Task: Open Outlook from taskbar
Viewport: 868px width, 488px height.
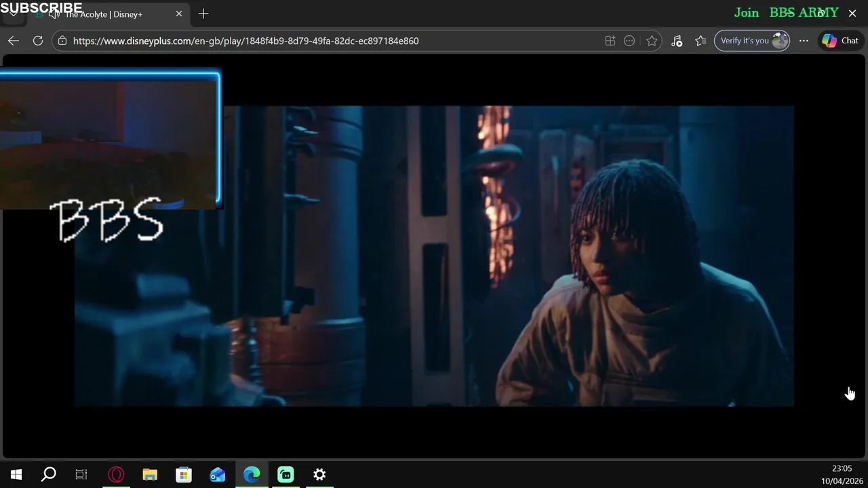Action: pyautogui.click(x=218, y=474)
